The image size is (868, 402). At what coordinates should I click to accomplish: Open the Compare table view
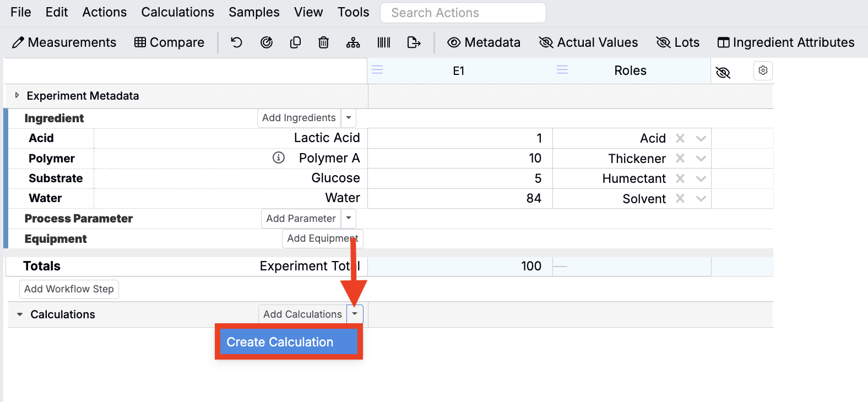[x=169, y=42]
